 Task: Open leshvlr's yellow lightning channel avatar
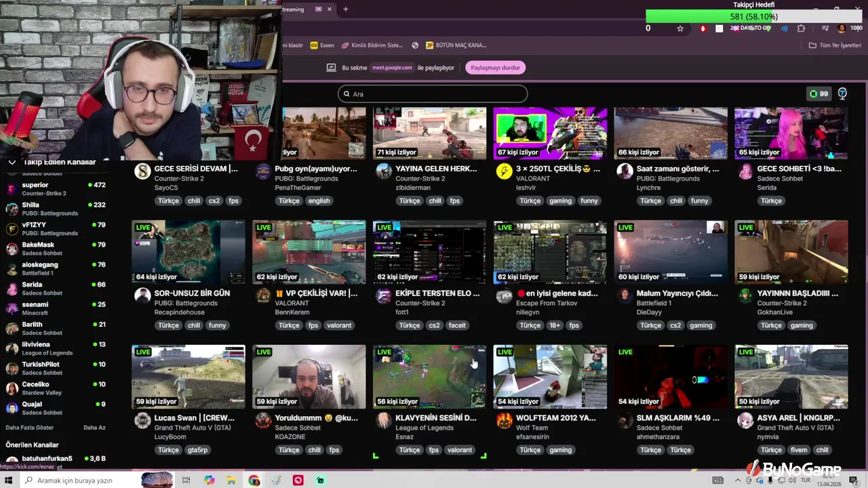504,171
